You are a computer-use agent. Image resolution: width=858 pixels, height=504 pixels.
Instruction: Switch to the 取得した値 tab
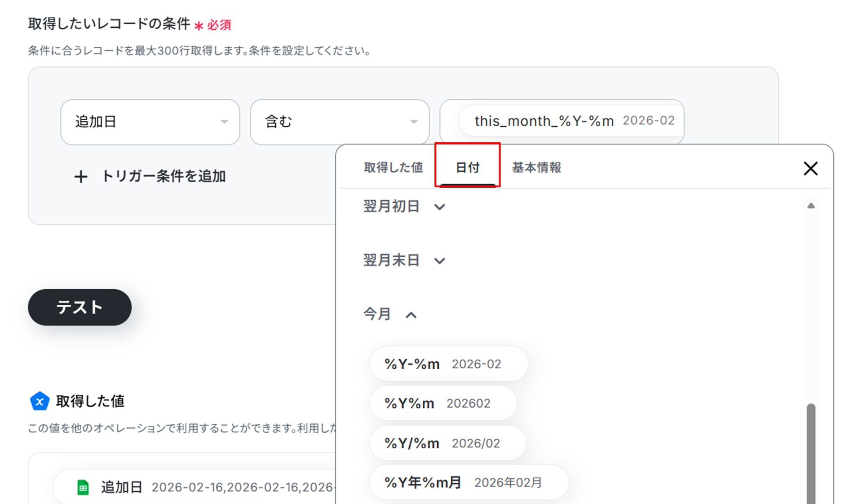pyautogui.click(x=393, y=167)
